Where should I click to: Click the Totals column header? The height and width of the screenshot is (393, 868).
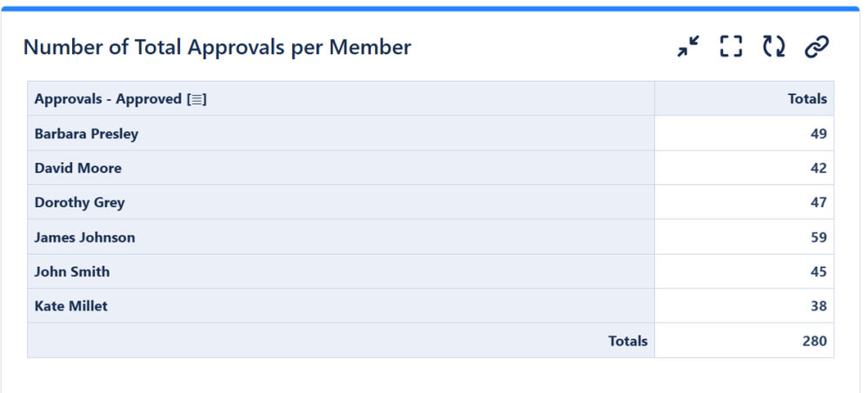(x=806, y=99)
